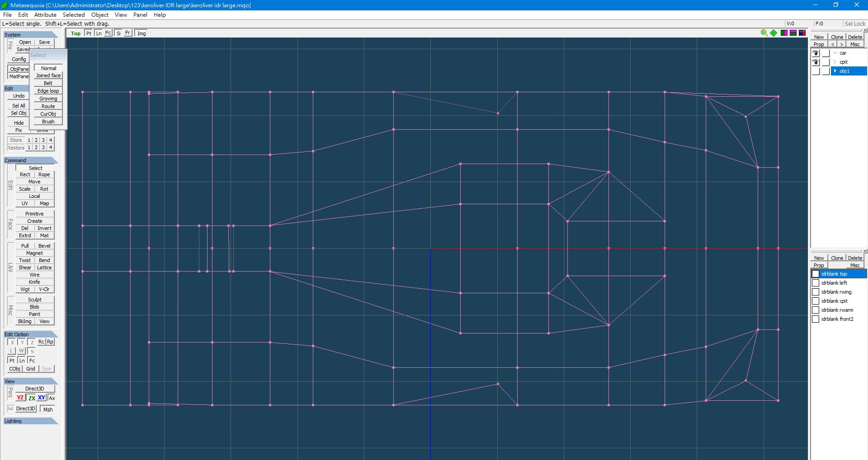
Task: Enable Fc editing in Edit Option panel
Action: click(32, 361)
